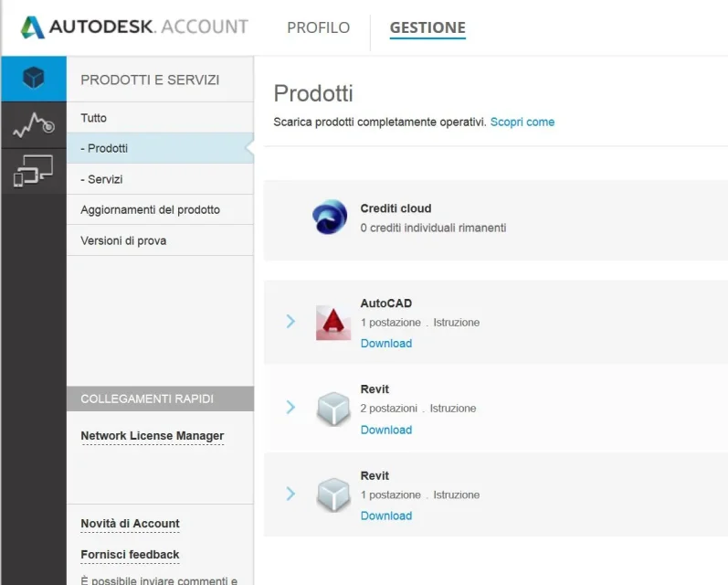Click Download under AutoCAD
This screenshot has height=585, width=728.
(x=386, y=344)
